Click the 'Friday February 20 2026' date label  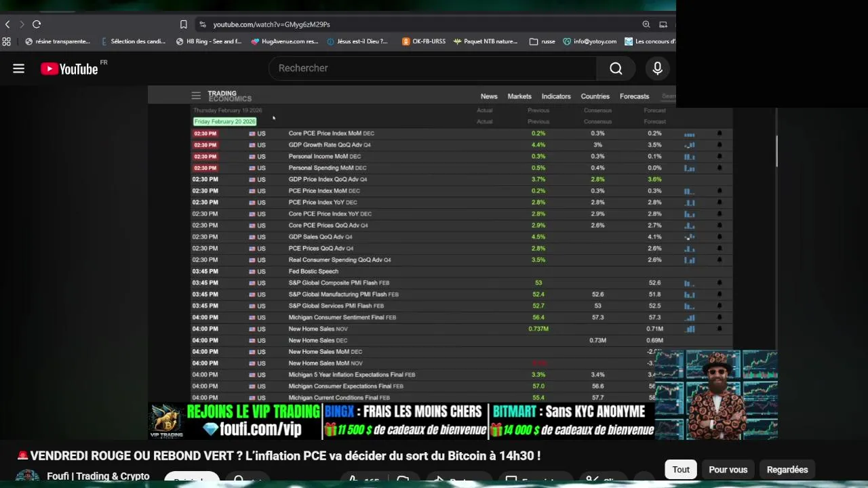(x=224, y=121)
